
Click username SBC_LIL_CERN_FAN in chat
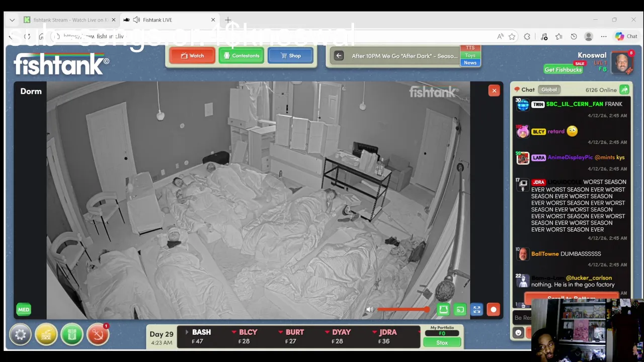click(575, 104)
